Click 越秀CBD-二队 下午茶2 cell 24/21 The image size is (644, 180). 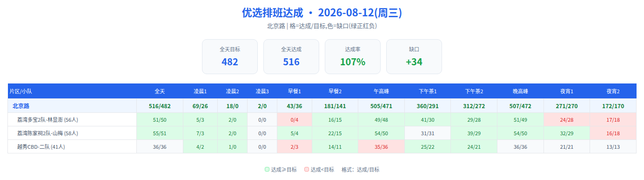pyautogui.click(x=474, y=146)
